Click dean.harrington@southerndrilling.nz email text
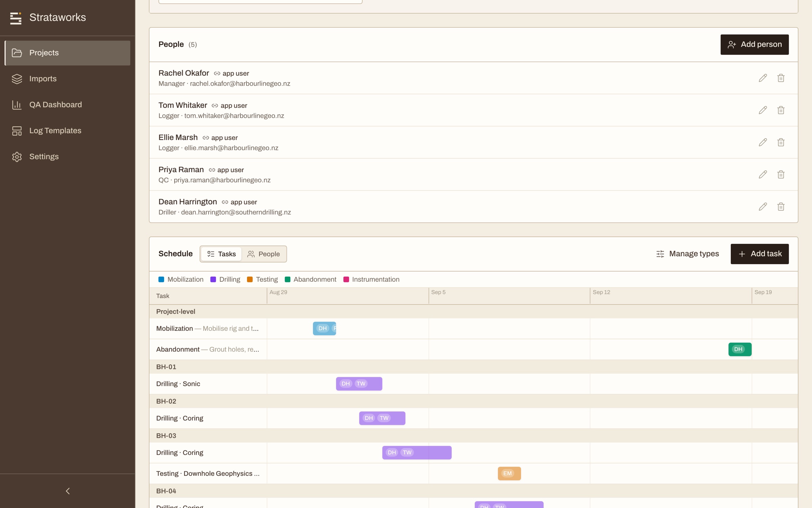 [x=236, y=212]
